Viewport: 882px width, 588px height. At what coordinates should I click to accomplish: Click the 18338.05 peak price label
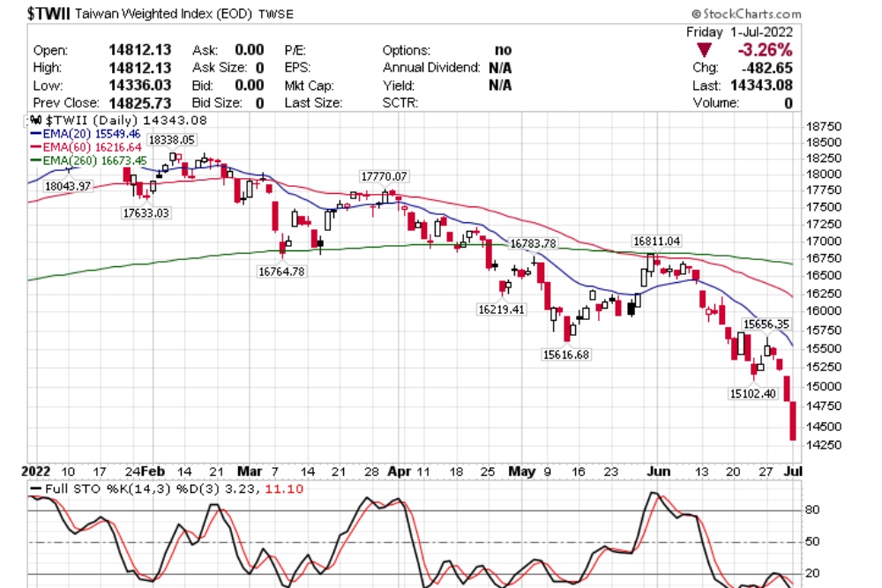[172, 140]
